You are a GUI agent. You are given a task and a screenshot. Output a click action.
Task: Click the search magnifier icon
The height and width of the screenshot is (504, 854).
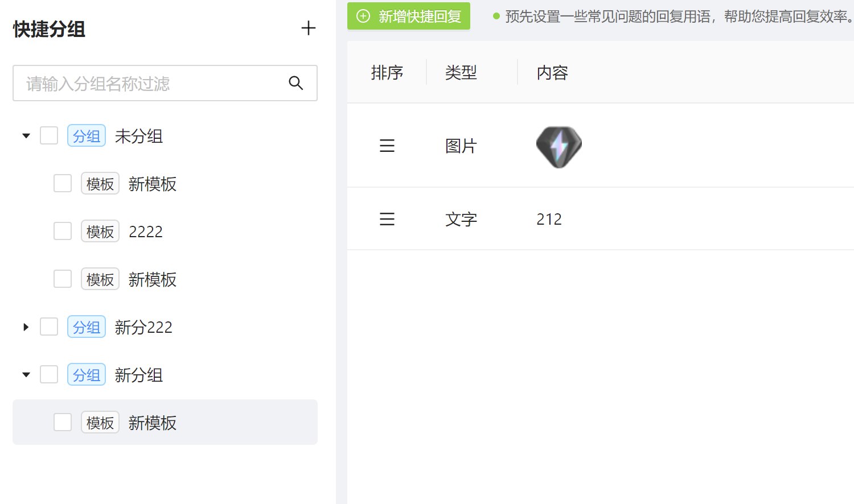point(295,83)
